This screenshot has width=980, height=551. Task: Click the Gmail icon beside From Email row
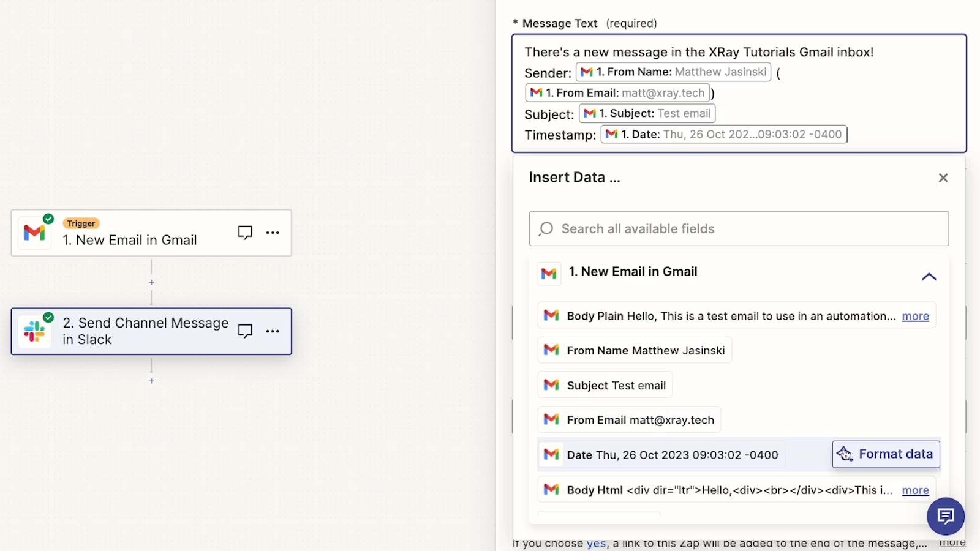click(x=551, y=420)
